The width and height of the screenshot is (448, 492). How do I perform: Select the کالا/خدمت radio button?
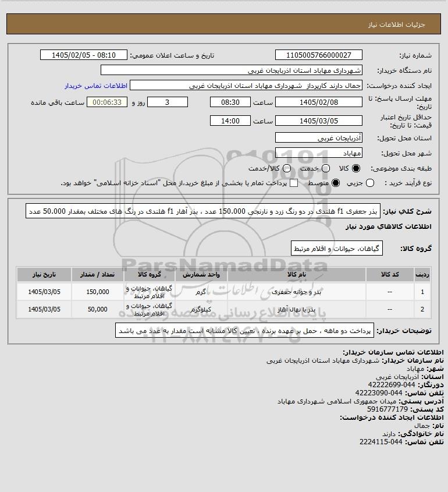[286, 168]
